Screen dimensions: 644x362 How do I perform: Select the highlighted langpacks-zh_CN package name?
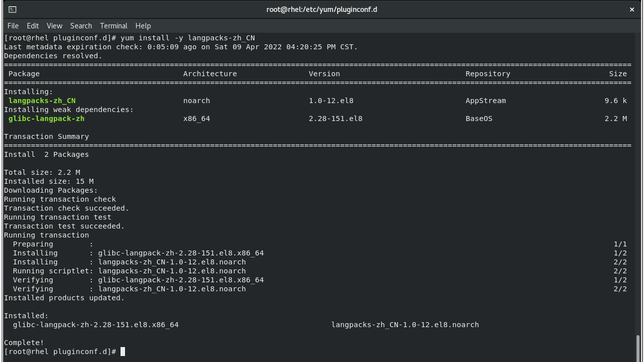pyautogui.click(x=42, y=101)
